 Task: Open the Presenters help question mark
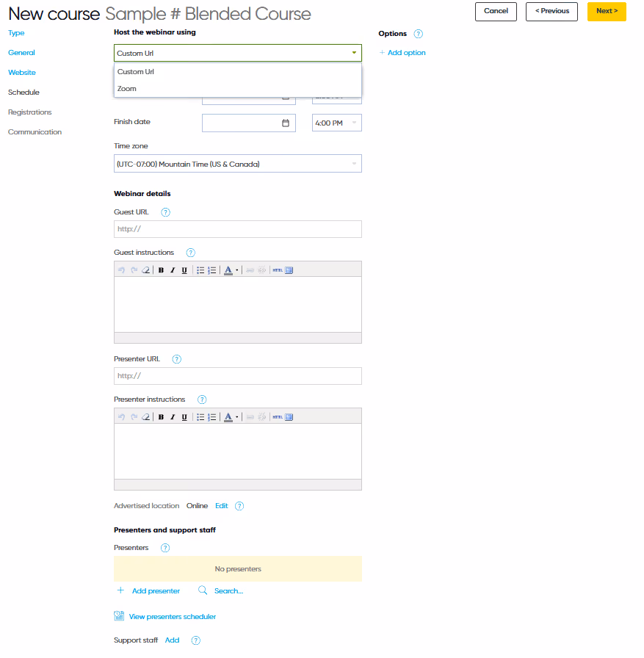click(x=164, y=548)
